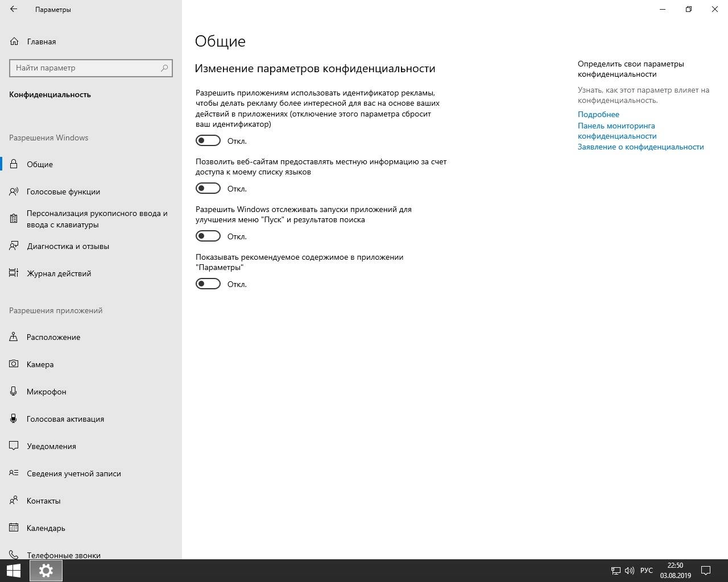This screenshot has height=582, width=728.
Task: Click the clipboard icon for Персонализация рукописного ввода
Action: click(14, 219)
